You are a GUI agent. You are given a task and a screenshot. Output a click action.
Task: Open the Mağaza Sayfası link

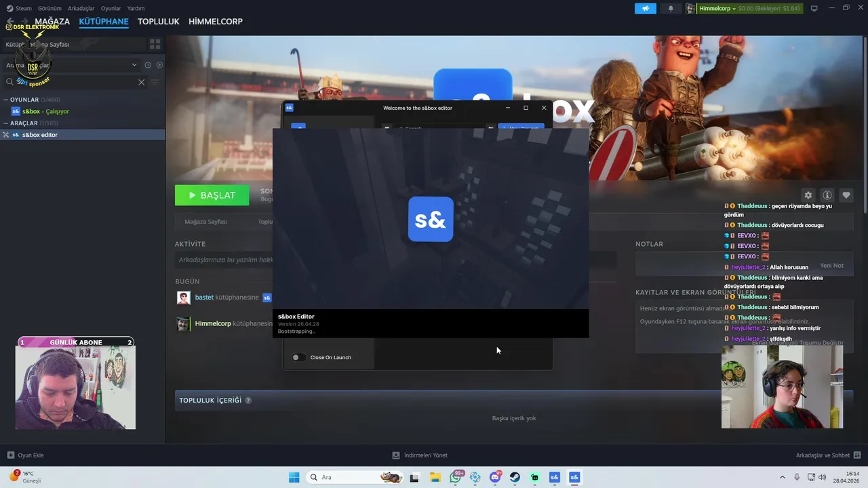[x=205, y=222]
